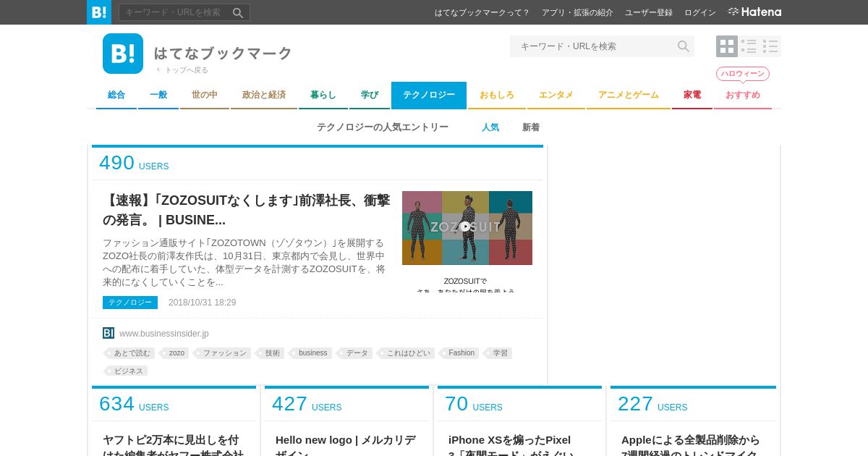Switch to list with thumbnails view

[749, 46]
